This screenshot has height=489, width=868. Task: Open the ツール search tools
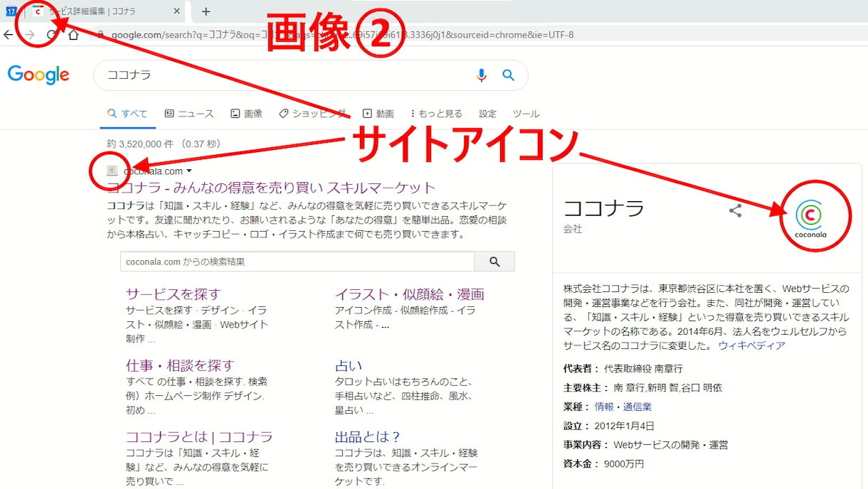[x=526, y=114]
